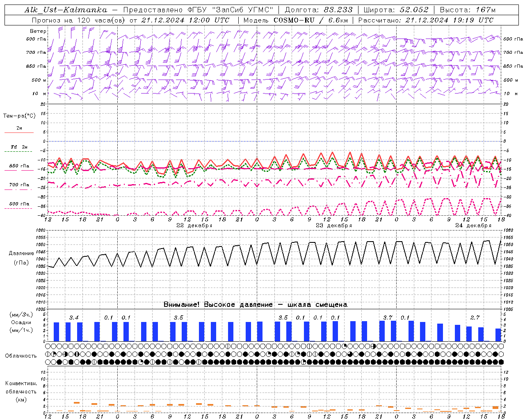Click the Высота: 167м field

click(x=468, y=10)
